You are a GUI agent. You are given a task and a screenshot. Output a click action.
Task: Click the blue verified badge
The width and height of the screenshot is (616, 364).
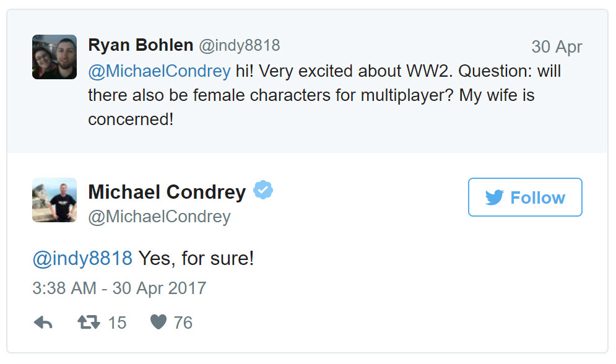click(264, 191)
